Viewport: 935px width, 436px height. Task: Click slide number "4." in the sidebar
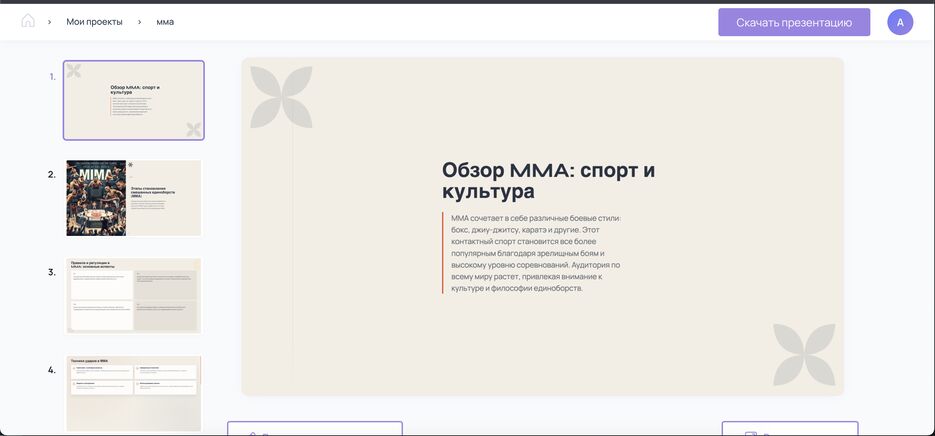click(52, 370)
